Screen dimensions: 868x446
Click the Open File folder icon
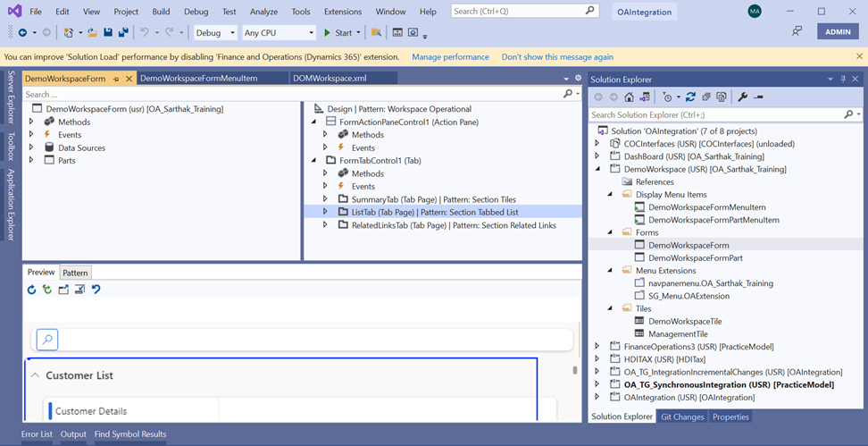coord(93,33)
